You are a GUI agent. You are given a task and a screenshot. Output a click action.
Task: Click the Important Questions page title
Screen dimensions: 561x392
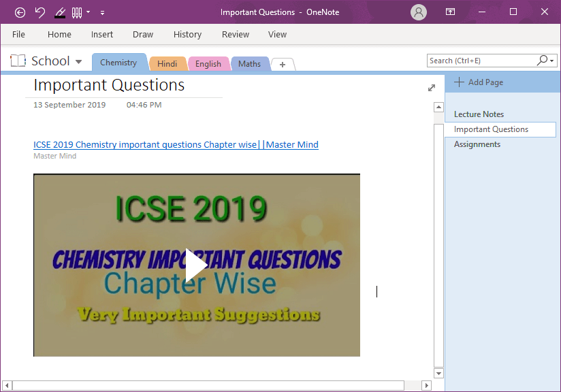(x=109, y=85)
